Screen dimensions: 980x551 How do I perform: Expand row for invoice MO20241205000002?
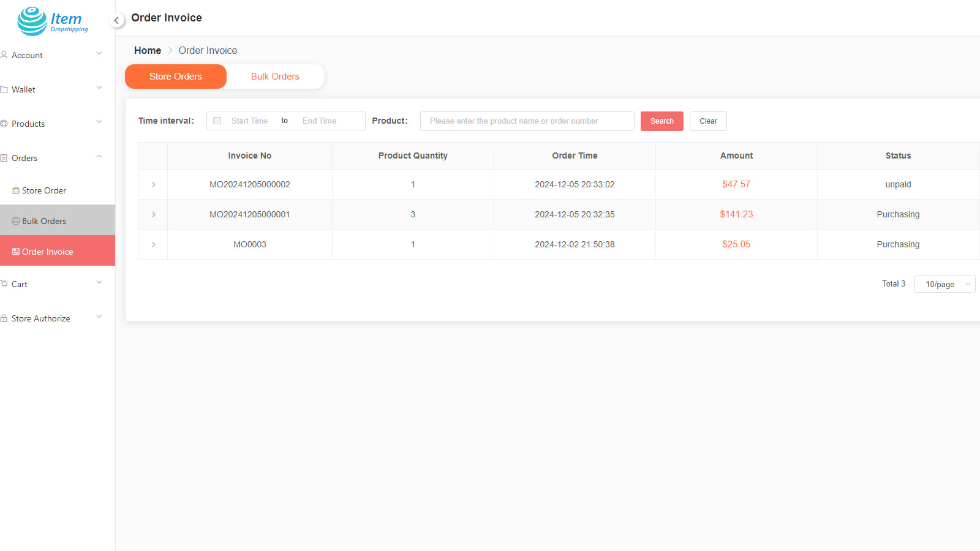[x=153, y=184]
